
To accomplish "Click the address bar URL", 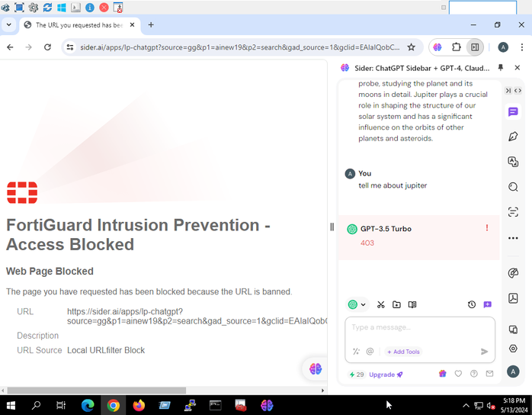I will coord(239,47).
